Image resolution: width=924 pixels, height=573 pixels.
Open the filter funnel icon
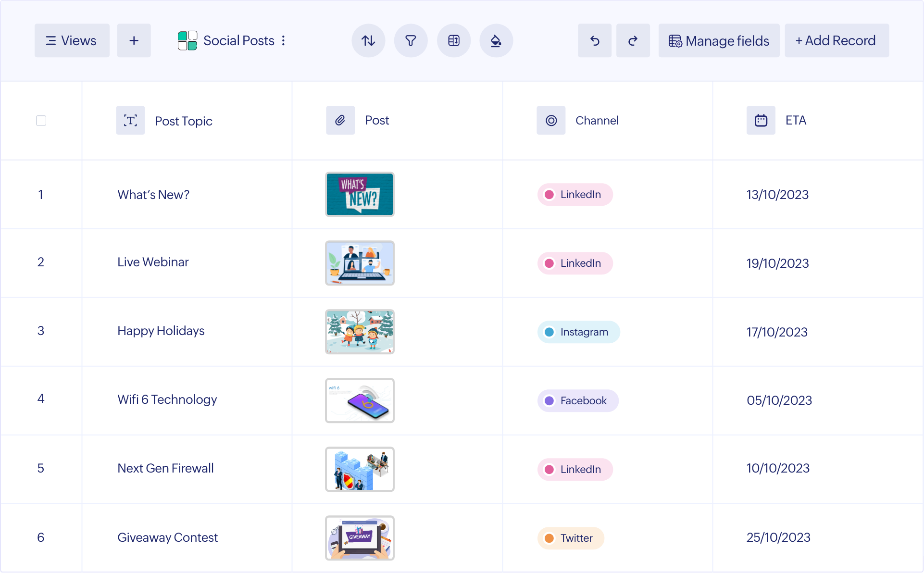411,41
